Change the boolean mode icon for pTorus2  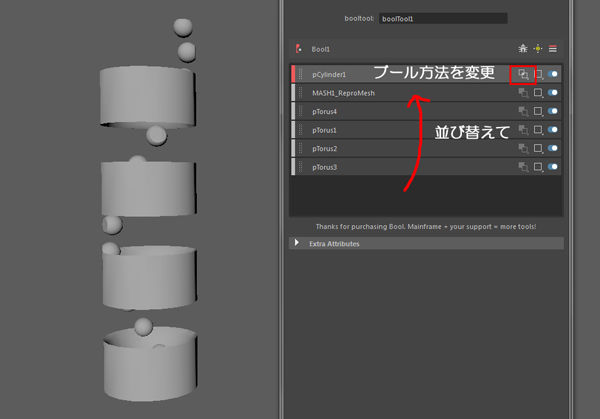[523, 148]
